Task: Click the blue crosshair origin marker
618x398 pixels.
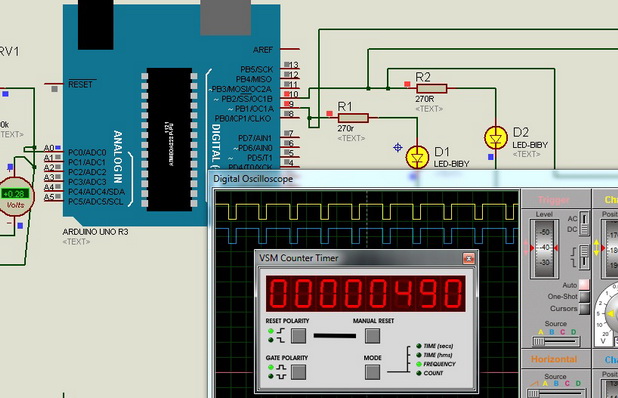Action: pos(398,147)
